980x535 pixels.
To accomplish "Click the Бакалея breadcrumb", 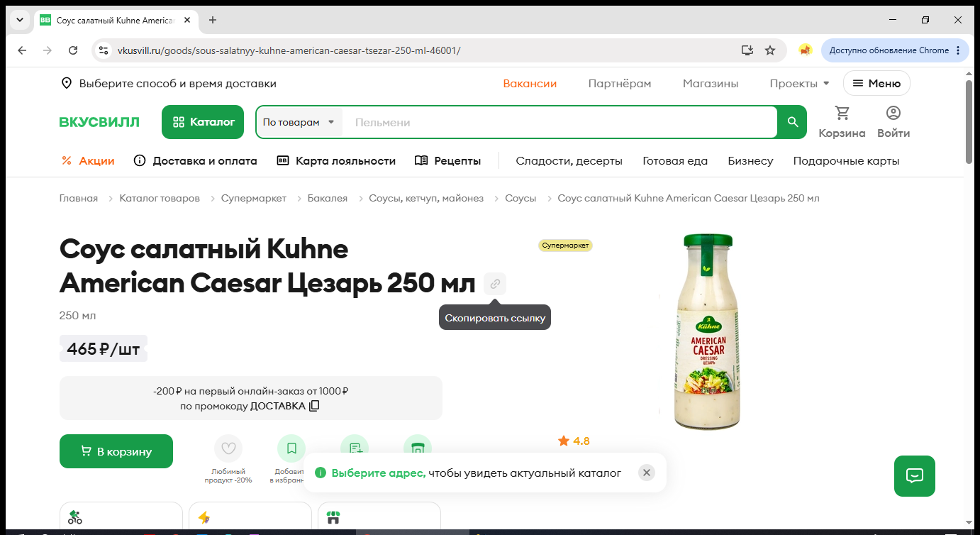I will point(328,199).
